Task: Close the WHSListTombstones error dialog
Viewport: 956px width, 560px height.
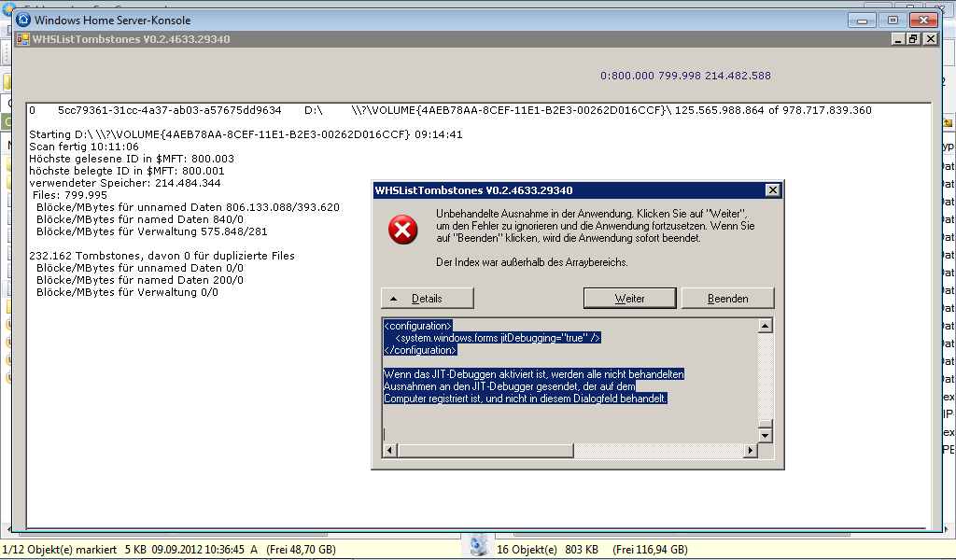Action: click(x=772, y=190)
